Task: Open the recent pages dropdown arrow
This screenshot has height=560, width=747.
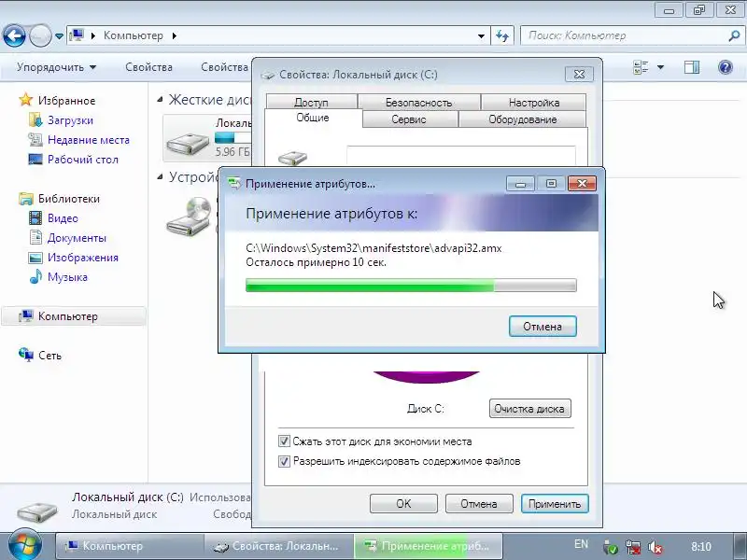Action: (59, 36)
